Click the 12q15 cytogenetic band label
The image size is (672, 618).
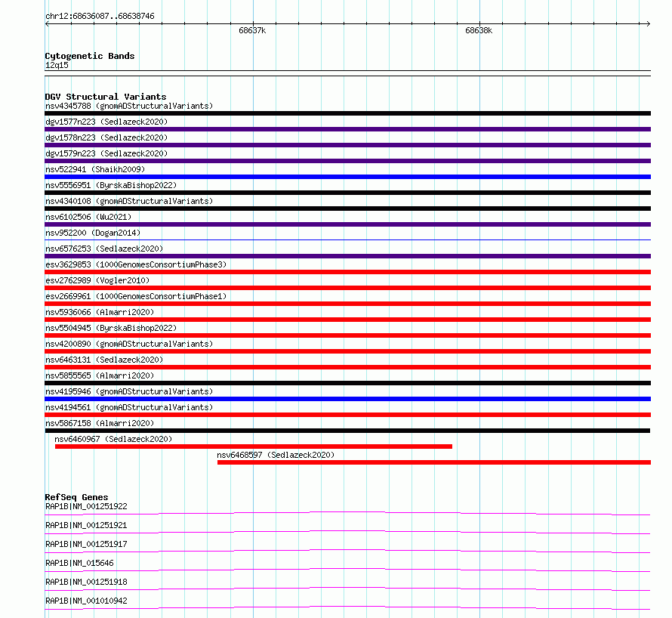(x=57, y=65)
